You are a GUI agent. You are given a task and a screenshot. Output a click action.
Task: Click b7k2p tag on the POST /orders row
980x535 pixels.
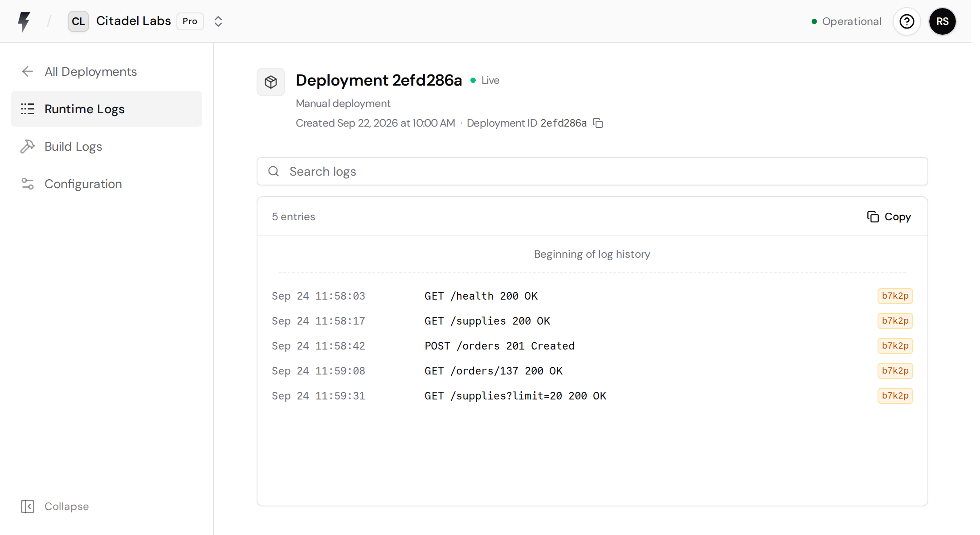tap(895, 346)
